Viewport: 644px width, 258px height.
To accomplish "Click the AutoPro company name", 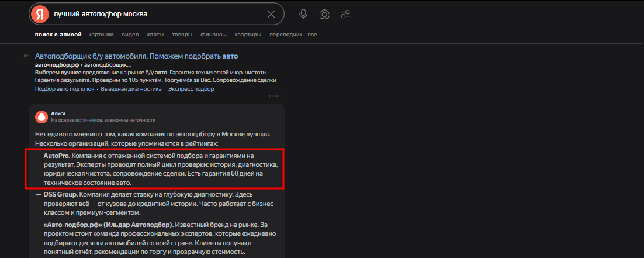I will pyautogui.click(x=56, y=156).
